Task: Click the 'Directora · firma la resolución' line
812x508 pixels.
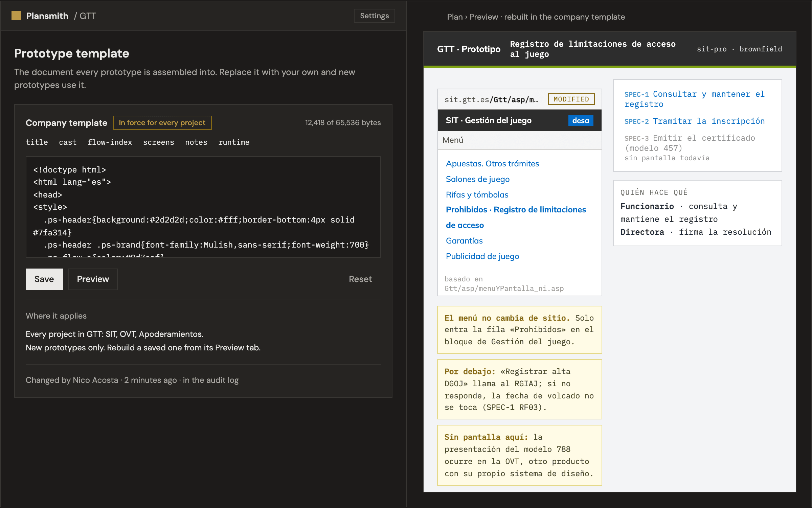Action: [x=696, y=232]
